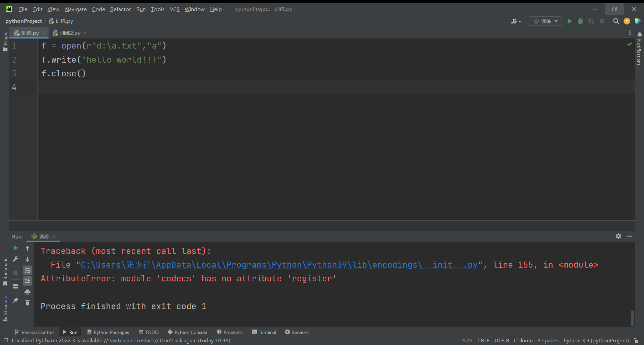Hide the Run tool window
Viewport: 644px width, 345px height.
click(630, 236)
